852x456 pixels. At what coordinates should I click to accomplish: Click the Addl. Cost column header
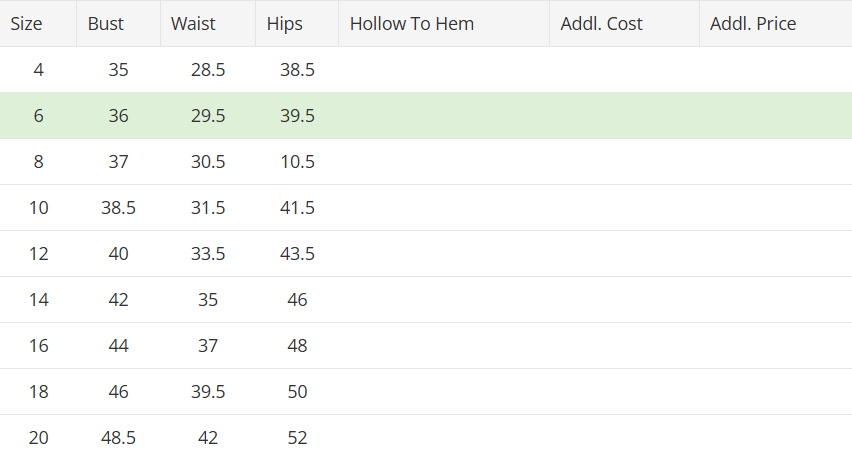[624, 23]
